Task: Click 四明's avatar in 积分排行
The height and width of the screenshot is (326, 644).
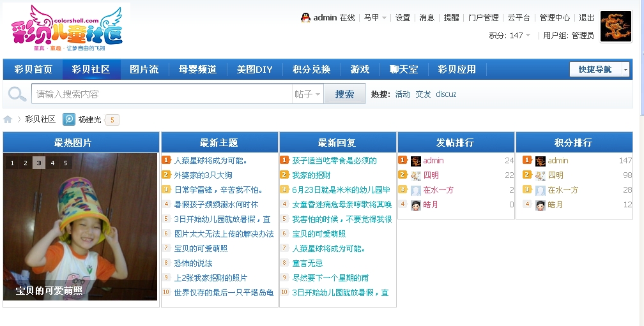Action: pos(540,175)
